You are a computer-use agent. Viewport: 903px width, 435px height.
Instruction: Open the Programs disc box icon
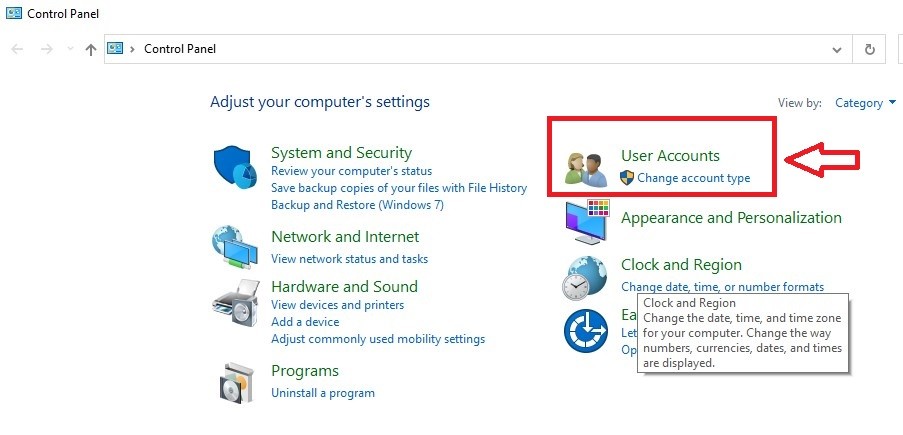pos(237,381)
